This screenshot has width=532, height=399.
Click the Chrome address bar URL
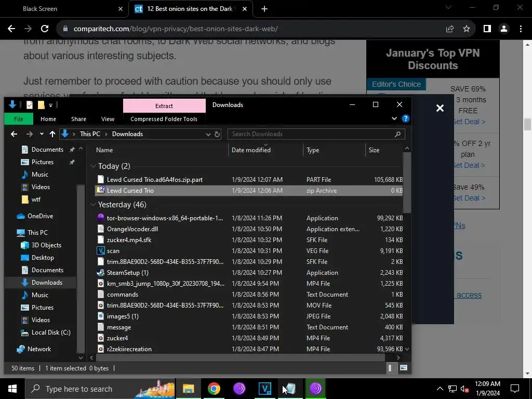176,29
